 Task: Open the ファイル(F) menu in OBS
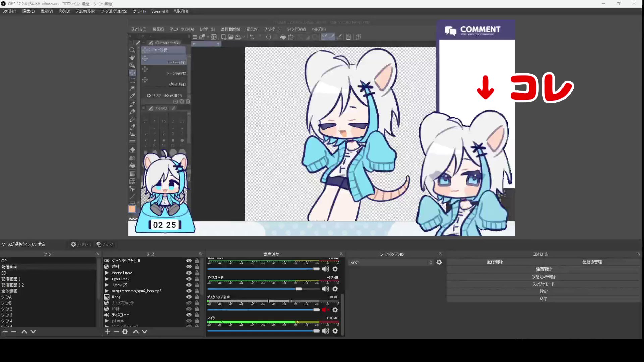(x=9, y=11)
